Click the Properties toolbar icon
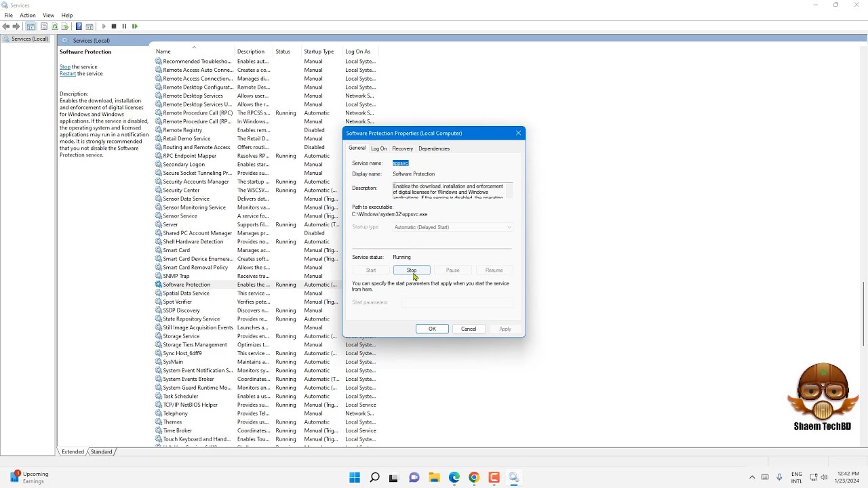The image size is (868, 488). pyautogui.click(x=44, y=26)
